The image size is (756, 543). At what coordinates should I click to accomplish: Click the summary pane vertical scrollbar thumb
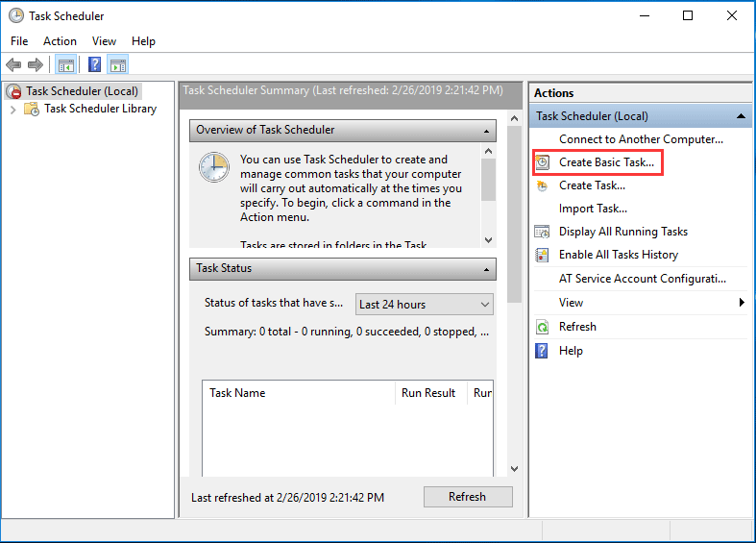tap(515, 213)
